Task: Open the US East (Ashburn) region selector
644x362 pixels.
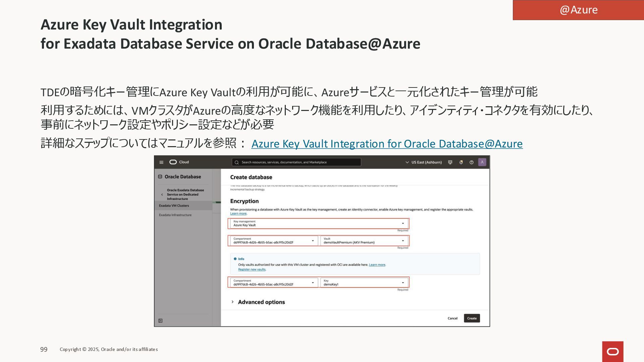Action: 424,162
